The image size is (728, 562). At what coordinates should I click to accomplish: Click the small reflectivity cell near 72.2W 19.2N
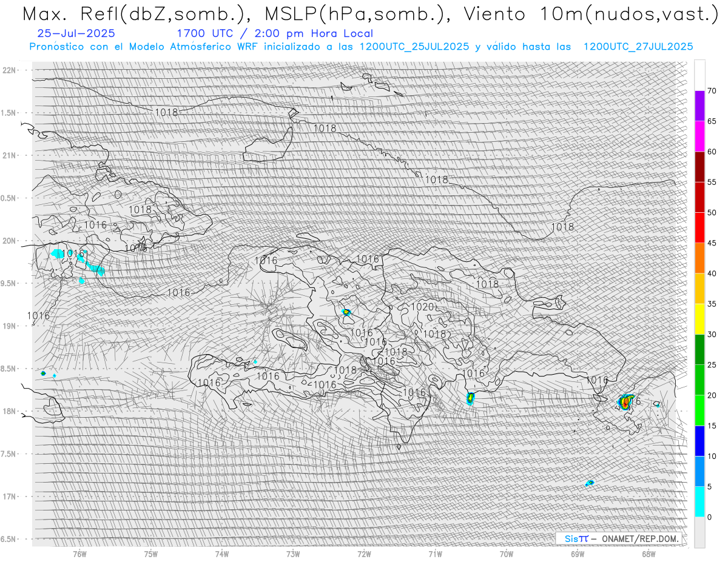[x=346, y=312]
